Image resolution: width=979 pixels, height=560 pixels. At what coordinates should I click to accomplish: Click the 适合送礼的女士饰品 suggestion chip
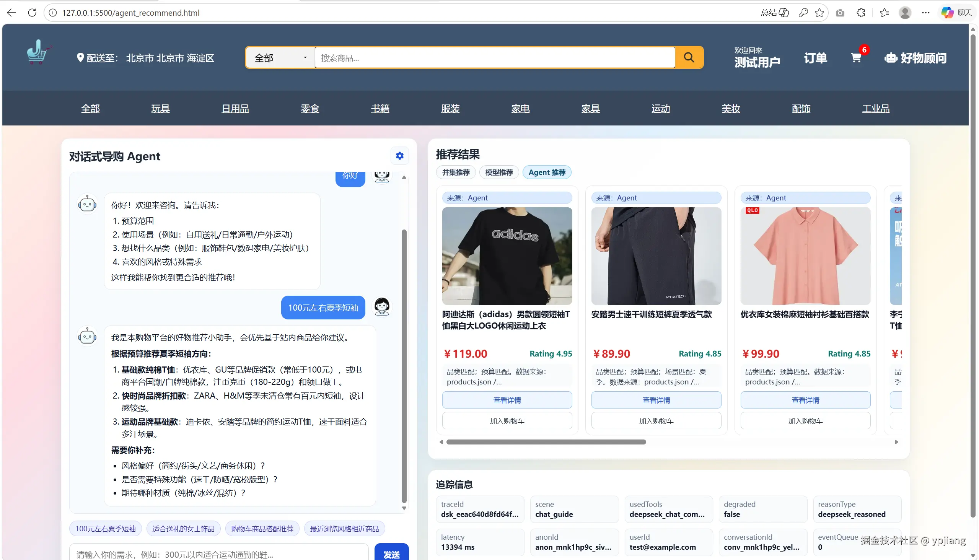pos(183,529)
